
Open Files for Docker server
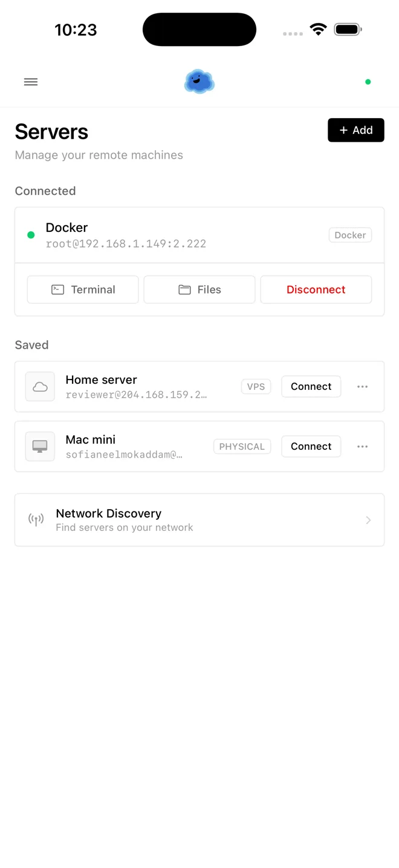click(x=199, y=289)
